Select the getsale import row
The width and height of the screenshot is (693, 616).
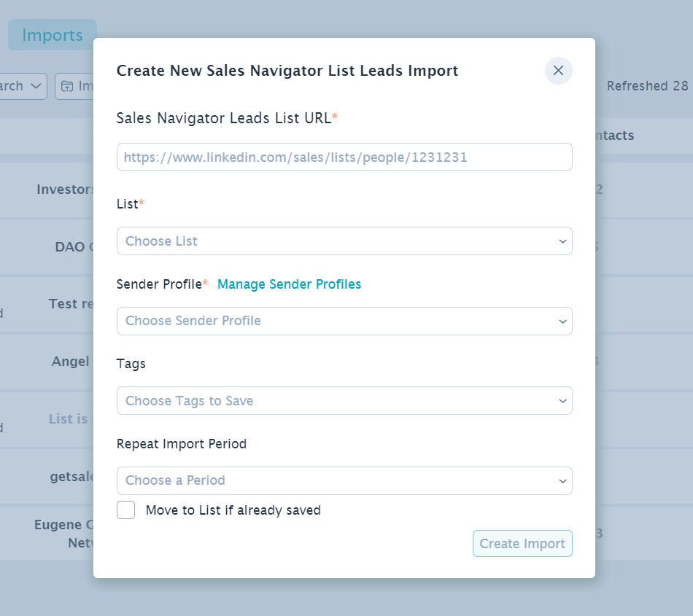point(71,476)
